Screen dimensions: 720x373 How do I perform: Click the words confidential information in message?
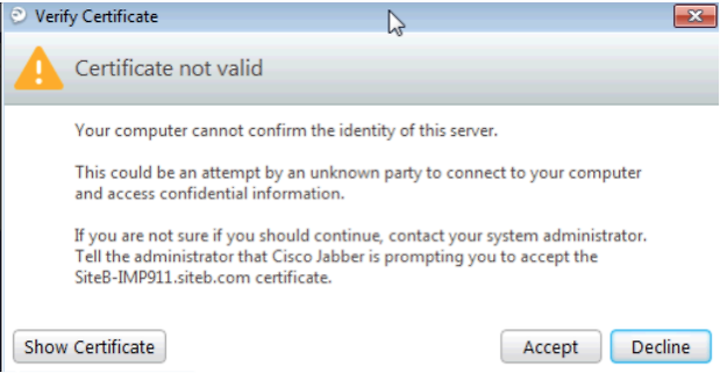252,194
